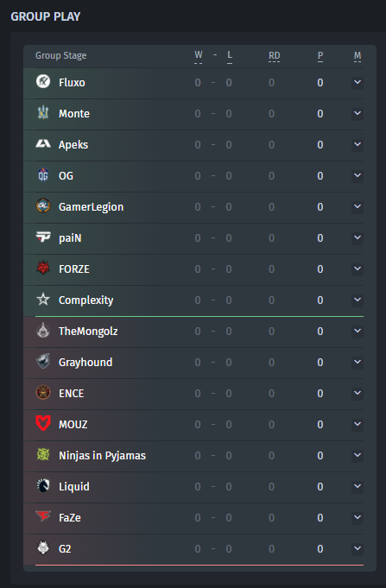The height and width of the screenshot is (588, 386).
Task: Select the GamerLegion round logo
Action: point(43,205)
